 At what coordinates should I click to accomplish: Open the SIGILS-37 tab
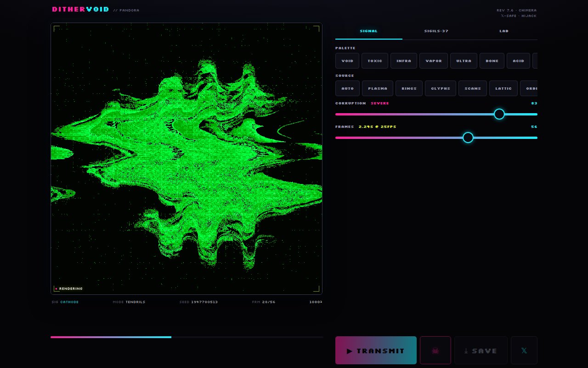436,31
